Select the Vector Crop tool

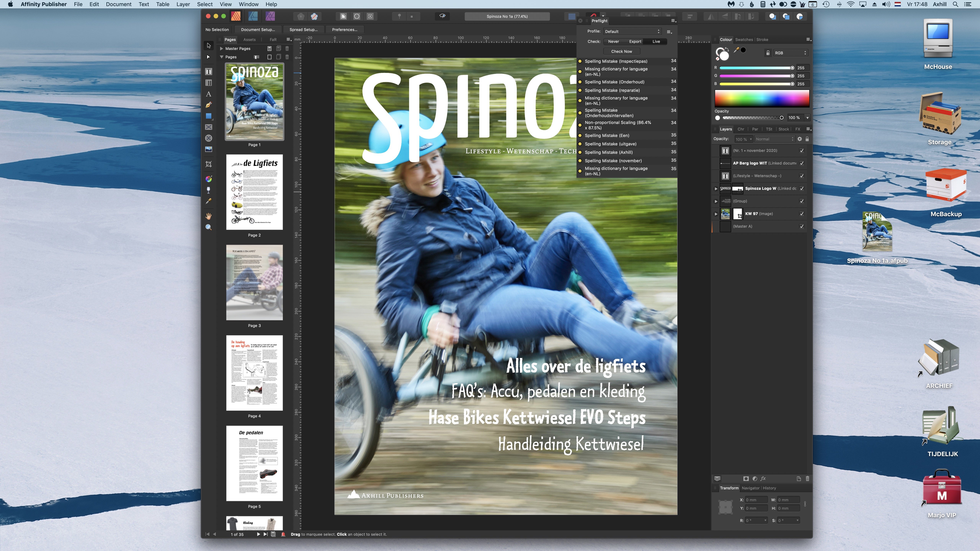point(208,164)
